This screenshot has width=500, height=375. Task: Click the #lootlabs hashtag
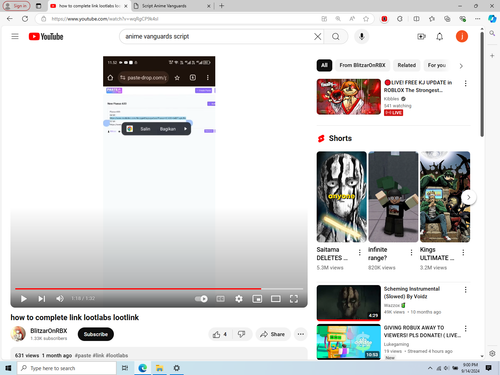tap(117, 355)
